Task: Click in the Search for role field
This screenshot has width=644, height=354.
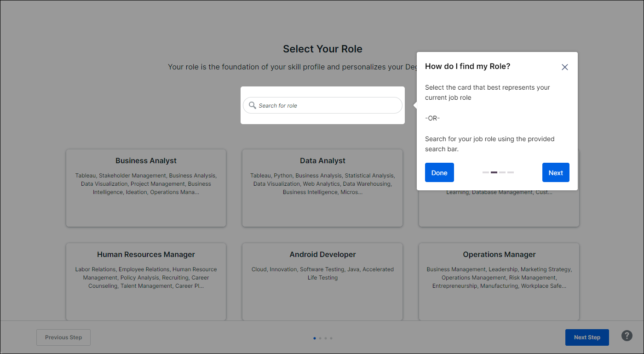Action: tap(322, 105)
